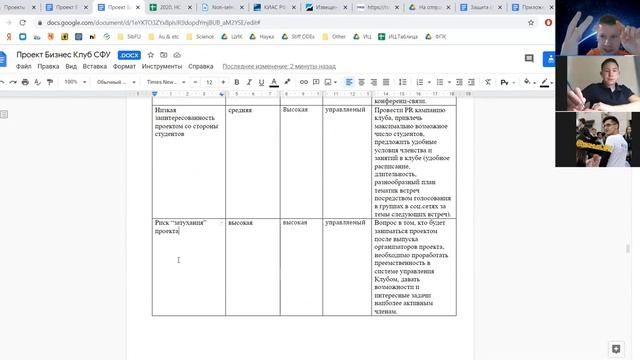Open the Наука bookmark

click(x=262, y=37)
